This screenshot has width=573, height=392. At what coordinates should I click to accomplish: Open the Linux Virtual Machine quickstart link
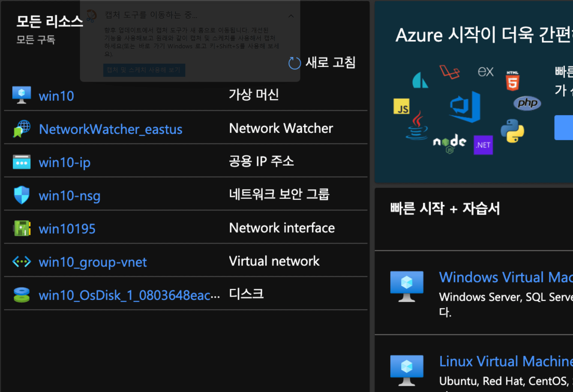point(506,362)
